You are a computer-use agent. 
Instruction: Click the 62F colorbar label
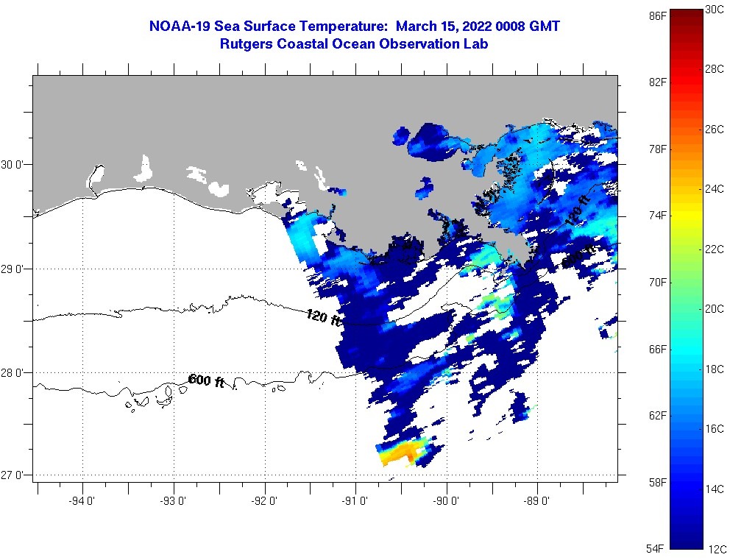click(x=657, y=415)
